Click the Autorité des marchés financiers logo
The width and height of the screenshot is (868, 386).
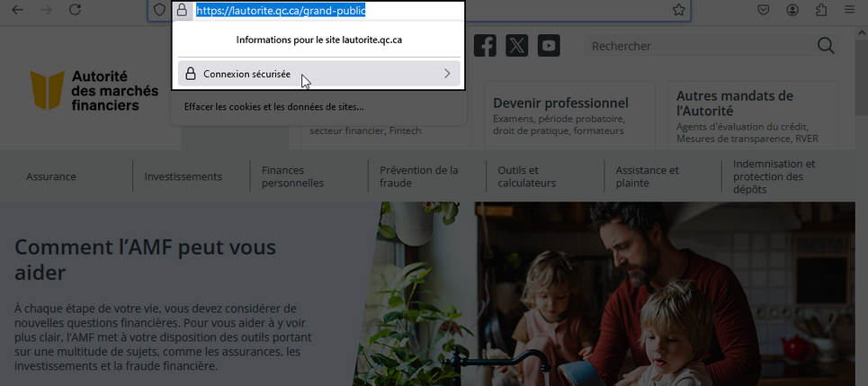point(94,90)
